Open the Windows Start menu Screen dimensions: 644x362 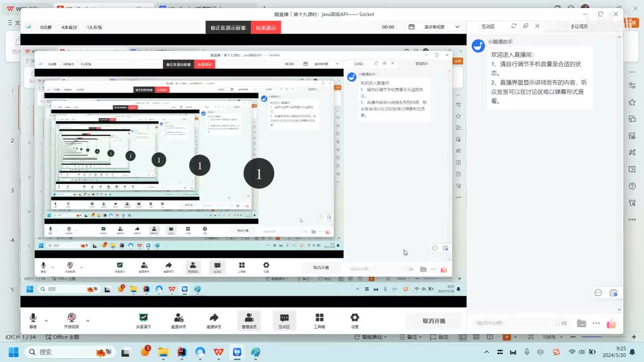tap(14, 352)
